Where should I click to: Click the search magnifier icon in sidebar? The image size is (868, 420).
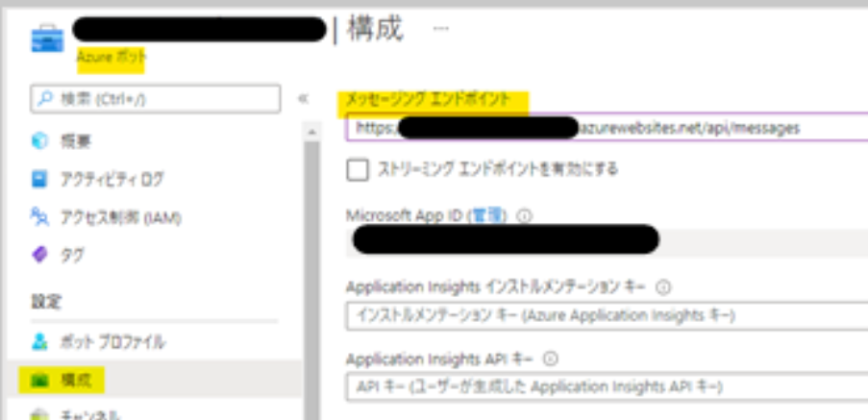pyautogui.click(x=43, y=100)
